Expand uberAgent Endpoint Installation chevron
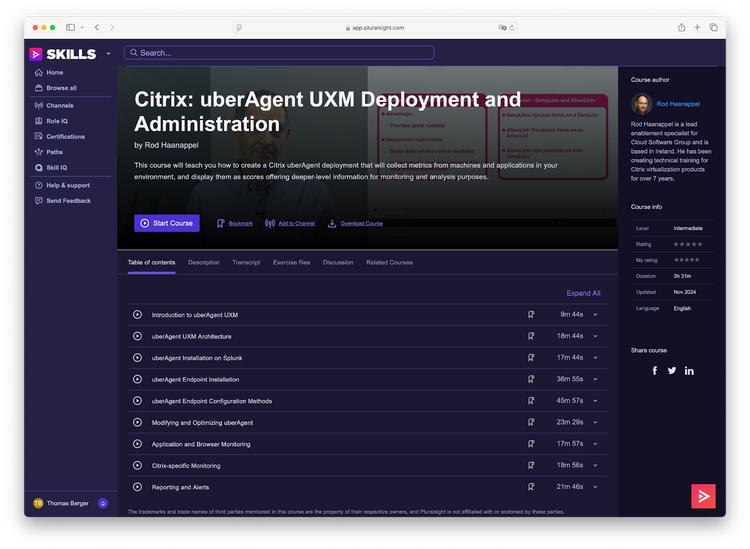This screenshot has width=750, height=549. coord(596,379)
